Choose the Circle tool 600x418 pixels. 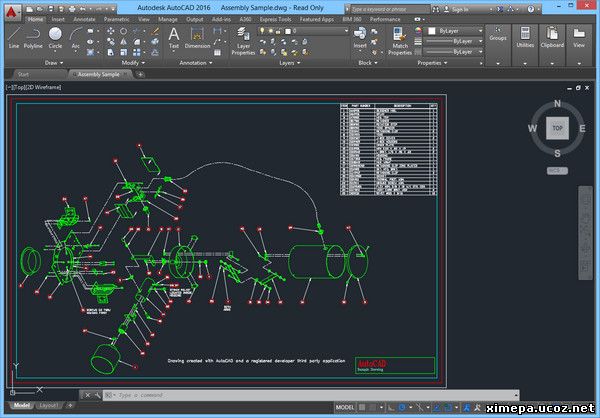pyautogui.click(x=56, y=38)
